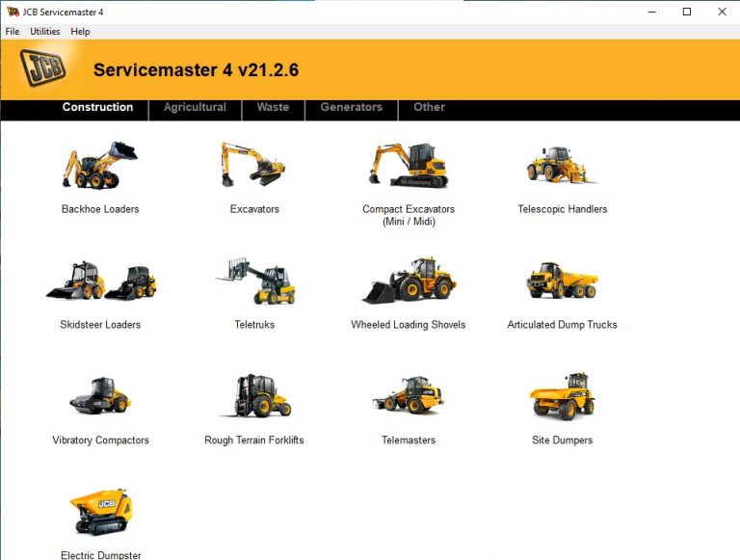Viewport: 740px width, 560px height.
Task: Click the Telescopic Handlers label
Action: [x=562, y=209]
